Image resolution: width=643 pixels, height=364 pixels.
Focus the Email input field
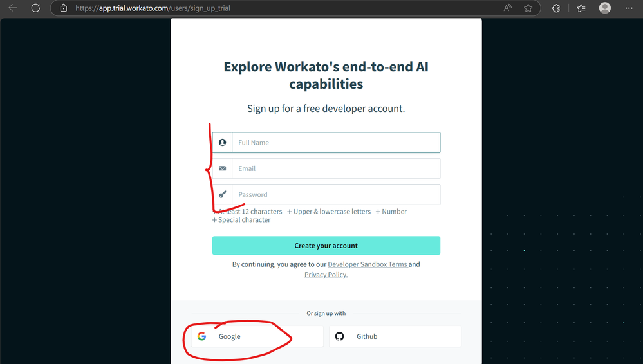pos(335,168)
